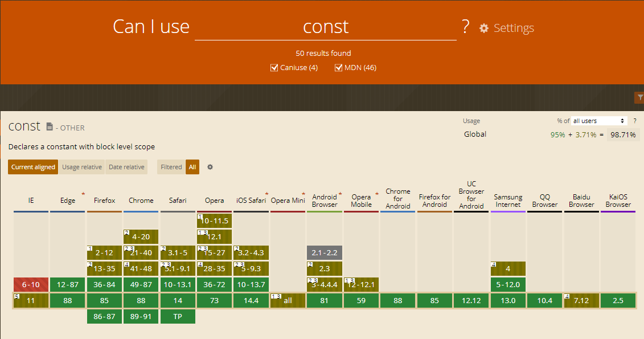Switch to Date relative view

tap(126, 167)
